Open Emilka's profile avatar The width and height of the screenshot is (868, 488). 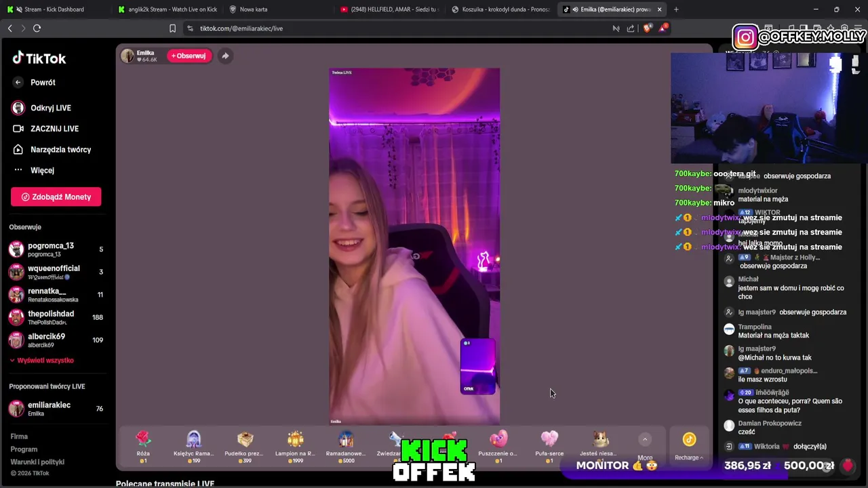click(x=127, y=56)
